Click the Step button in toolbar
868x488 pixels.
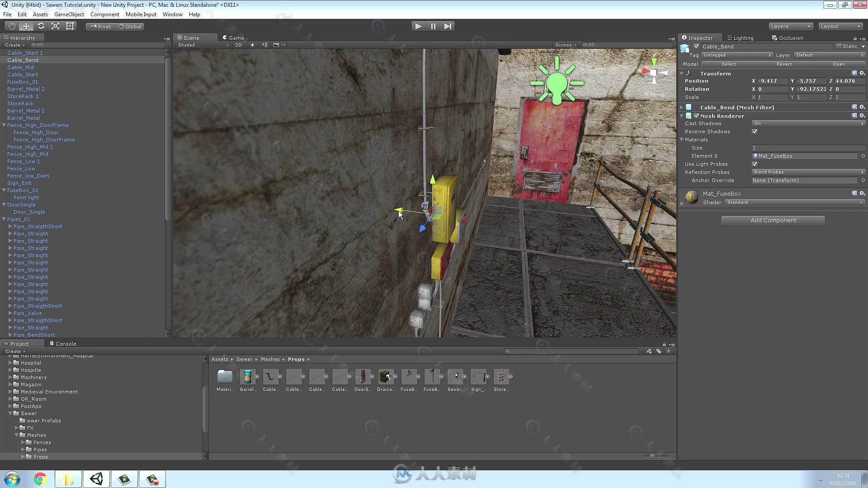point(448,26)
